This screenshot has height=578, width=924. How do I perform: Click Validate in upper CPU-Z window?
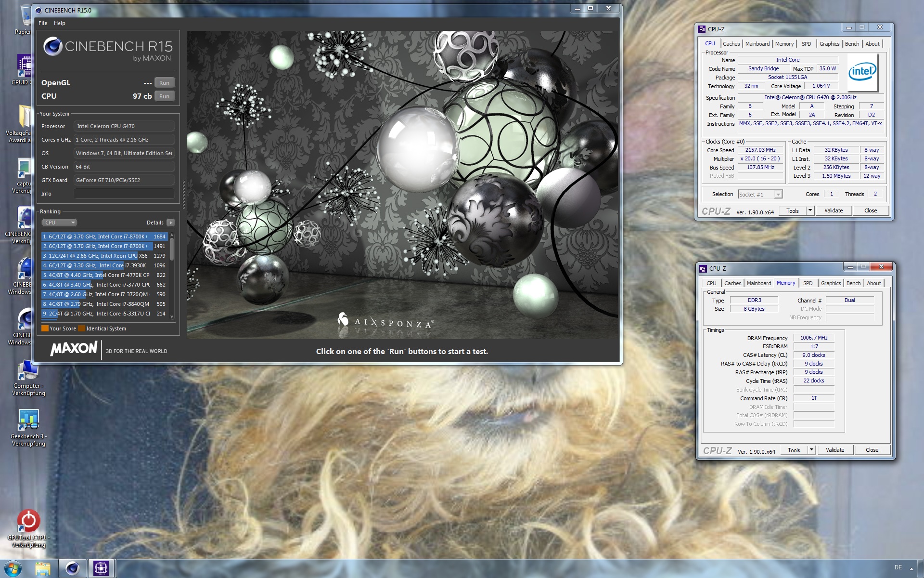pos(834,210)
